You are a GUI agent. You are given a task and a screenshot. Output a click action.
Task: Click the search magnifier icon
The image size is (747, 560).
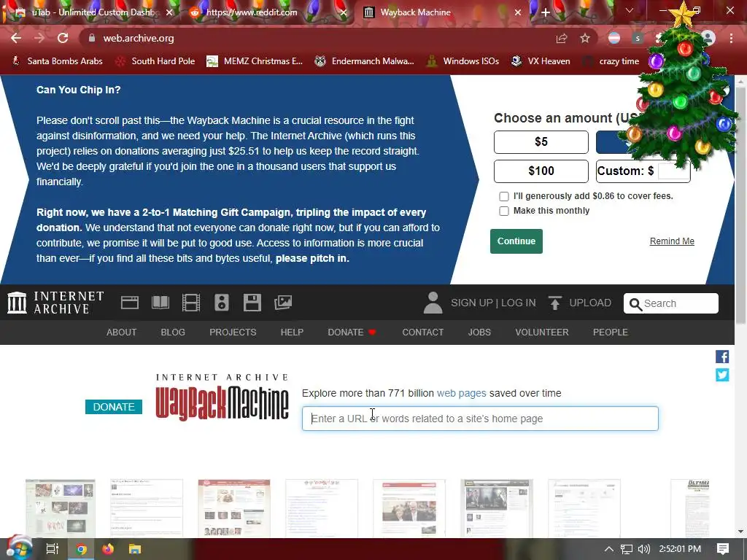(635, 304)
